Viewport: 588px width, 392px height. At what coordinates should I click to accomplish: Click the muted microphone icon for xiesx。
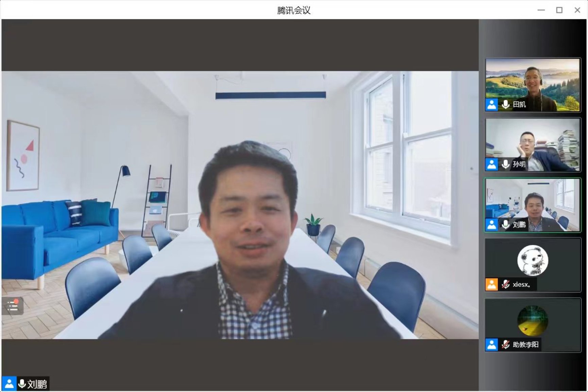click(505, 284)
